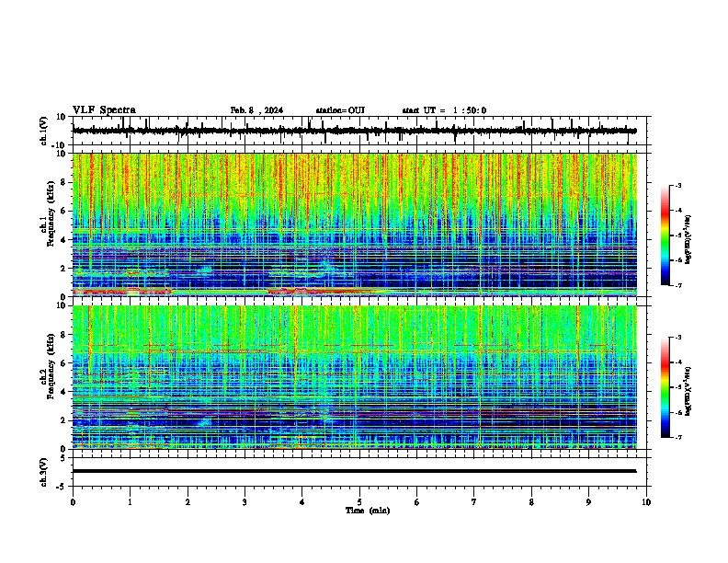The height and width of the screenshot is (563, 728).
Task: Click the "-3" label on ch.2 color bar
Action: [677, 338]
